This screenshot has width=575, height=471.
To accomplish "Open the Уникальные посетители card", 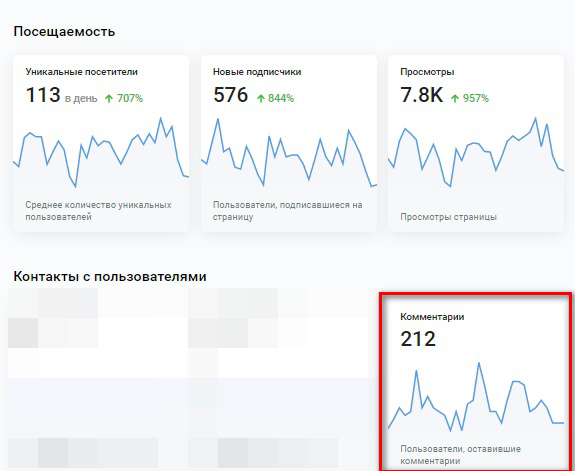I will 101,143.
